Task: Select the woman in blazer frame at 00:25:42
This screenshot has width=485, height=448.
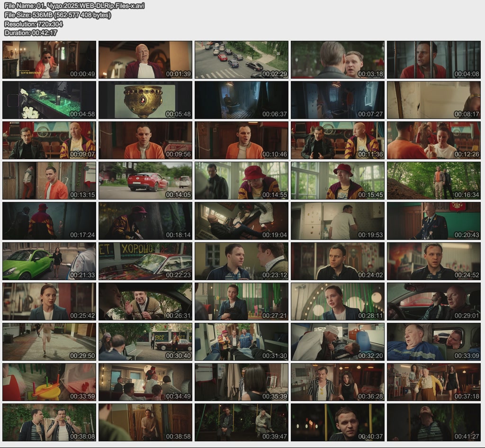Action: click(x=49, y=302)
